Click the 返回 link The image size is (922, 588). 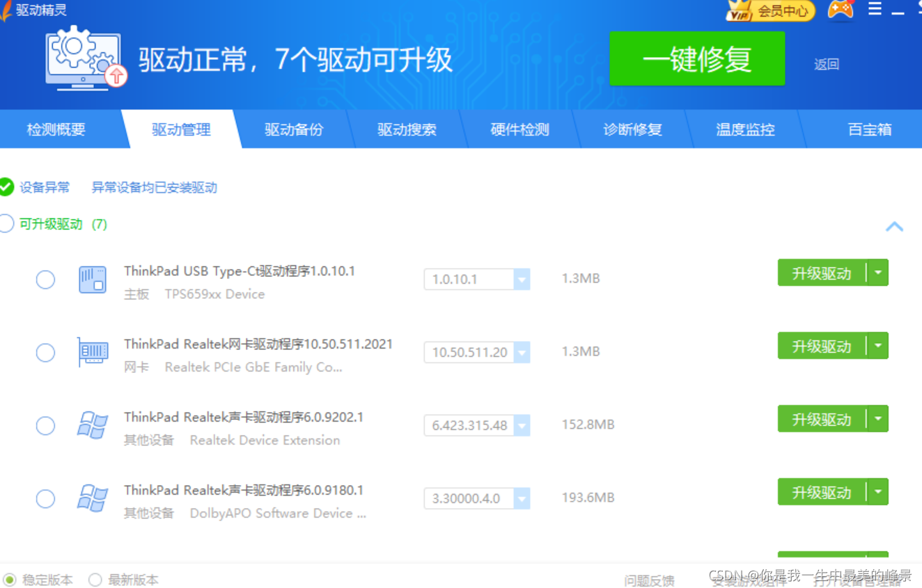pyautogui.click(x=827, y=64)
